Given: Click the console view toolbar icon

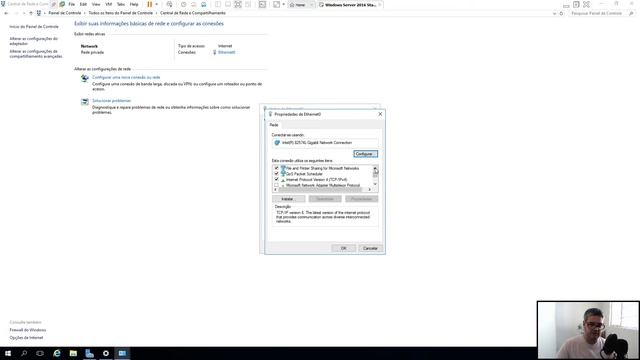Looking at the screenshot, I should (262, 4).
